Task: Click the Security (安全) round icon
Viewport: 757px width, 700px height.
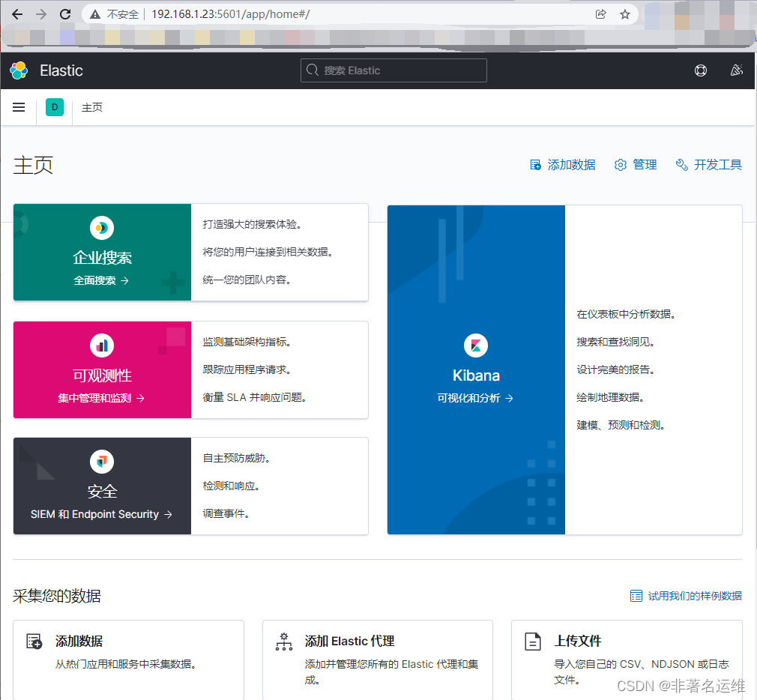Action: [102, 462]
